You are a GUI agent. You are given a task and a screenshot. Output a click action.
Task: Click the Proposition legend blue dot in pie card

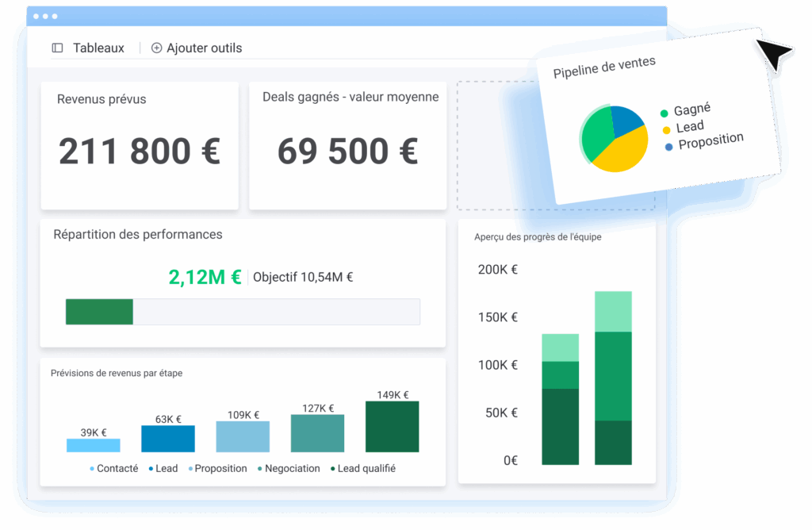click(669, 147)
